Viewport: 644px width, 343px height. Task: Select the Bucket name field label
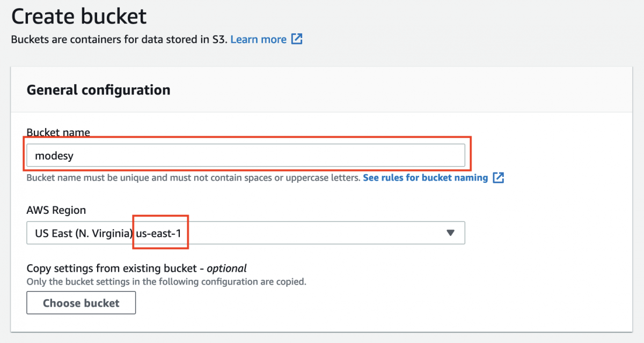(x=58, y=132)
